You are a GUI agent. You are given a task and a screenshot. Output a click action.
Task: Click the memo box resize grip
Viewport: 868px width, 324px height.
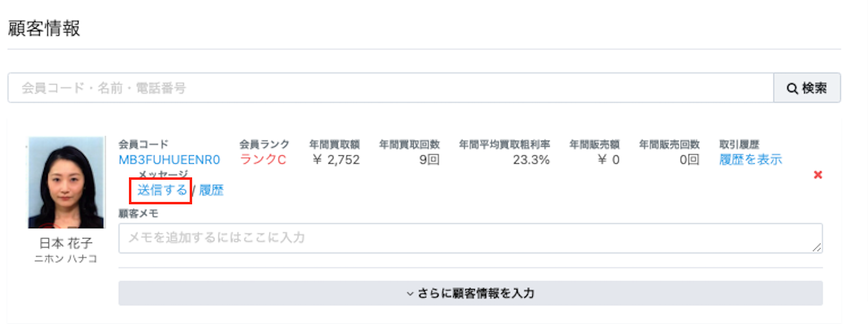click(817, 247)
